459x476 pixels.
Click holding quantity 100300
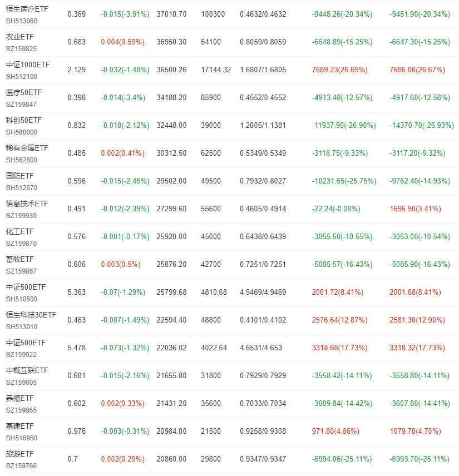coord(213,14)
